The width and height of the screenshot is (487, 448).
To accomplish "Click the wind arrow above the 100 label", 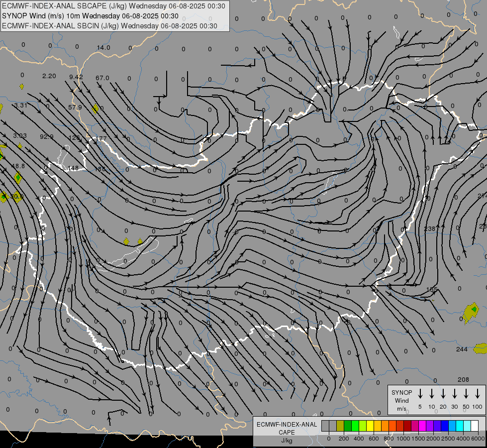I will (x=478, y=394).
